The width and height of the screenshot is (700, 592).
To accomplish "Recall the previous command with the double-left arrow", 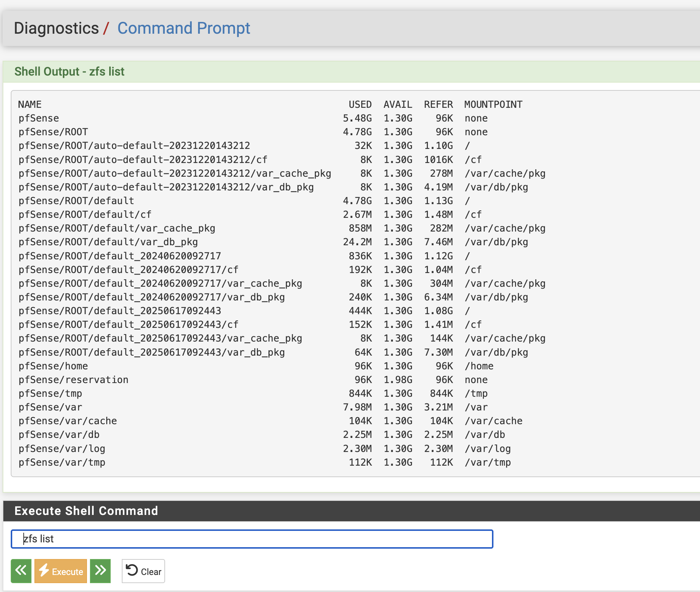I will click(21, 571).
